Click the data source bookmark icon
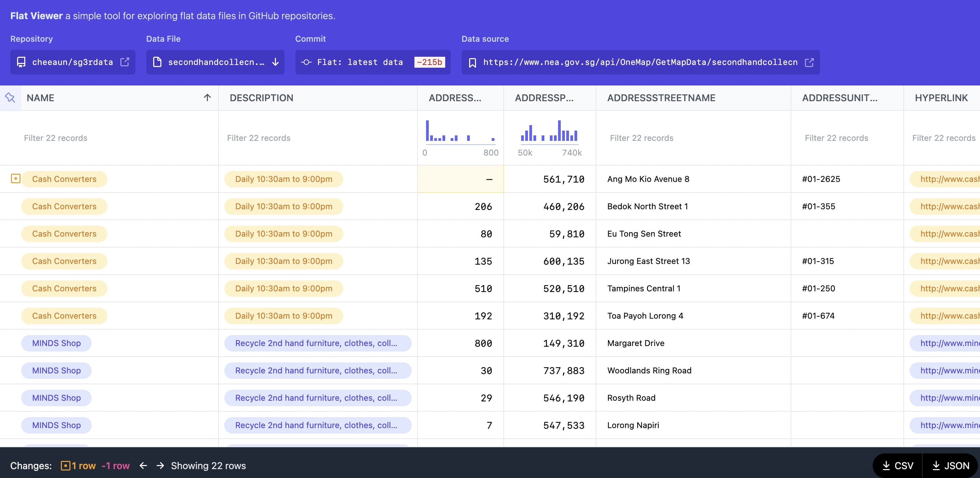980x478 pixels. tap(473, 62)
